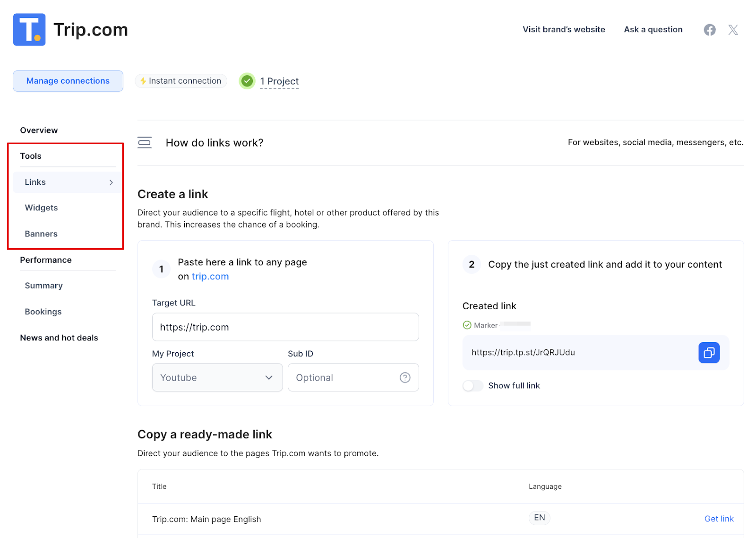Open the brand's Facebook page icon
The width and height of the screenshot is (756, 538).
[709, 30]
